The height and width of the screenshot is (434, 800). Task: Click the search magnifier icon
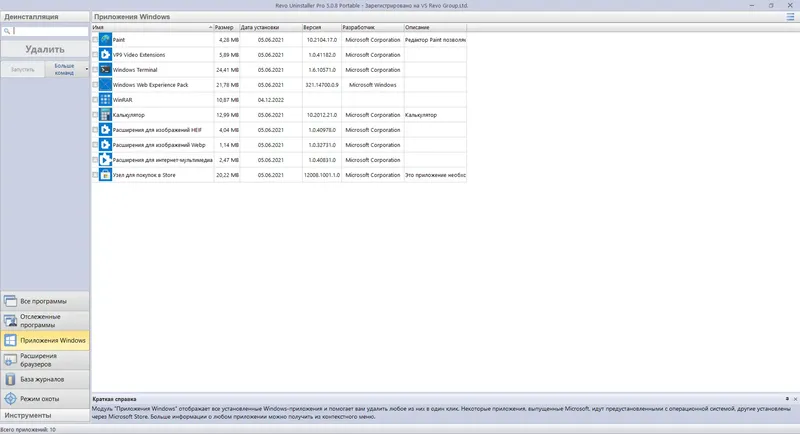coord(7,31)
